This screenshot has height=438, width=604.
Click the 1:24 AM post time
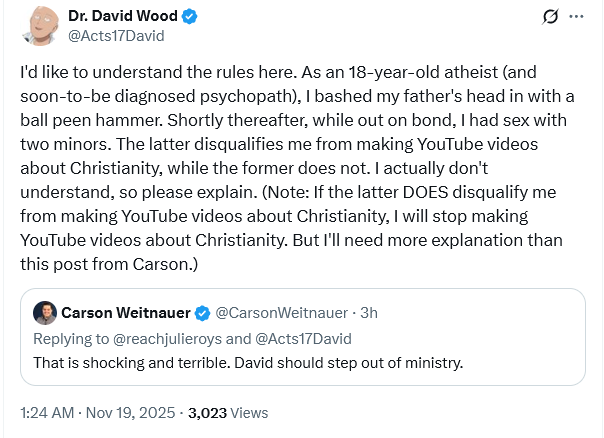point(47,411)
